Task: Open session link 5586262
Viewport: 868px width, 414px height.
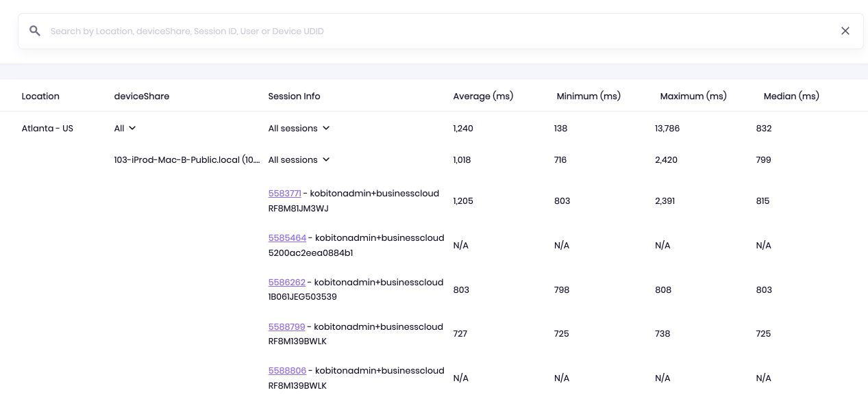Action: [286, 282]
